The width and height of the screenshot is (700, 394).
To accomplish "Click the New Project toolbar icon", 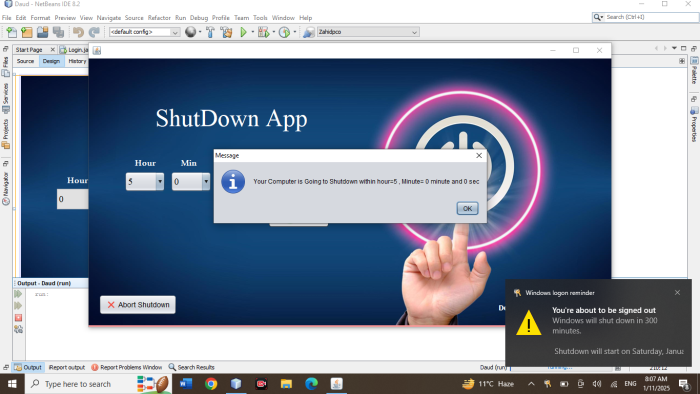I will pyautogui.click(x=27, y=32).
